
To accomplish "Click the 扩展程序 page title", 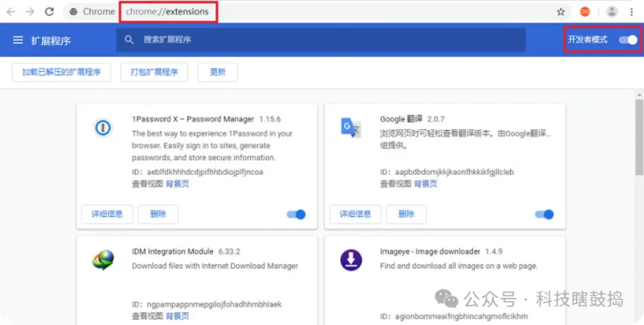I will (51, 41).
